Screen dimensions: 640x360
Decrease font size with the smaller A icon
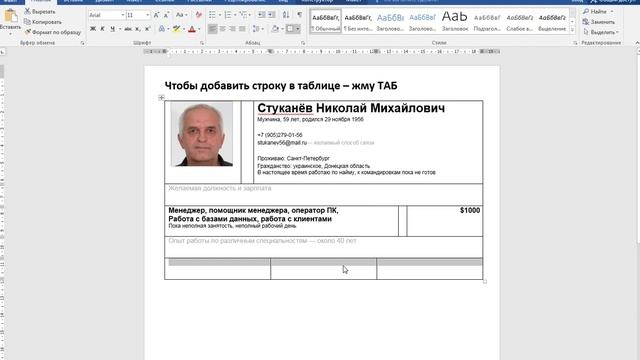166,15
